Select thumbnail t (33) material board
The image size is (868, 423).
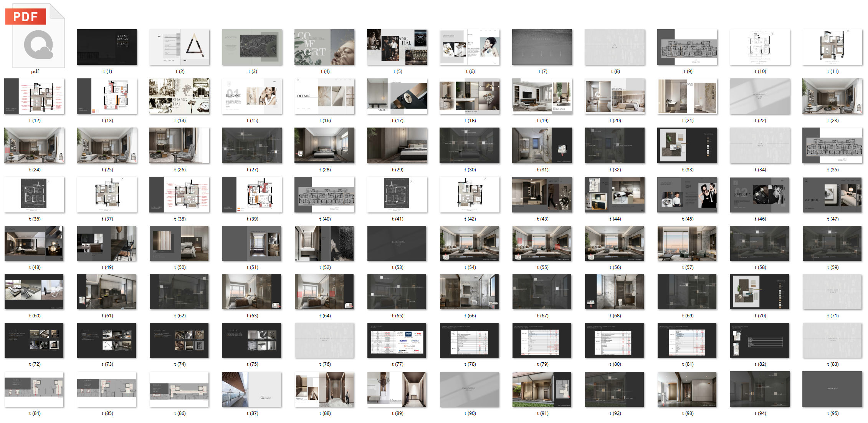click(x=687, y=145)
